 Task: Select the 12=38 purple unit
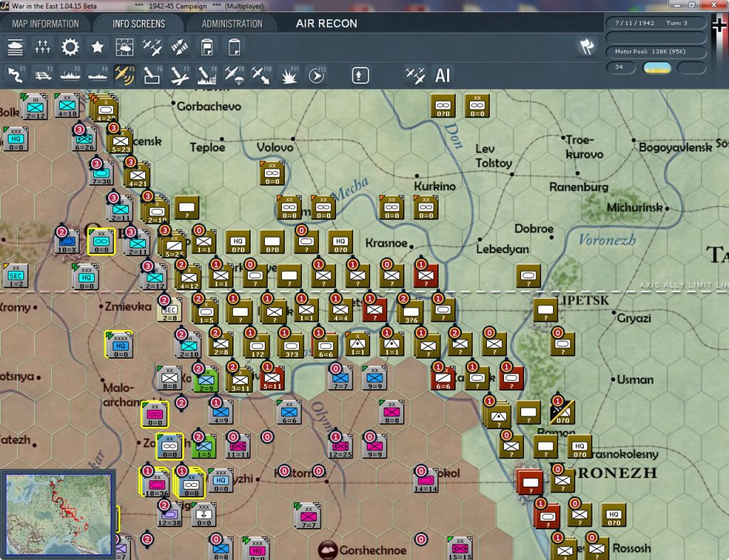[169, 515]
